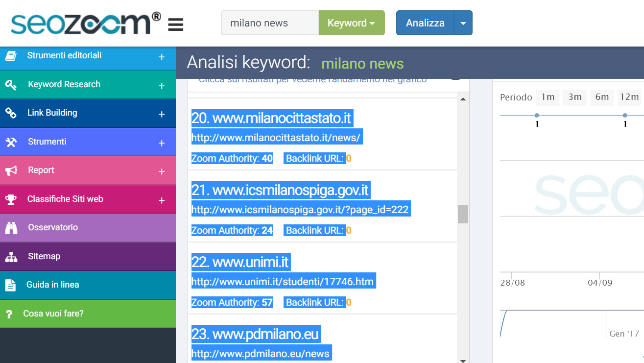Click the milano news keyword heading
644x363 pixels.
pyautogui.click(x=362, y=64)
